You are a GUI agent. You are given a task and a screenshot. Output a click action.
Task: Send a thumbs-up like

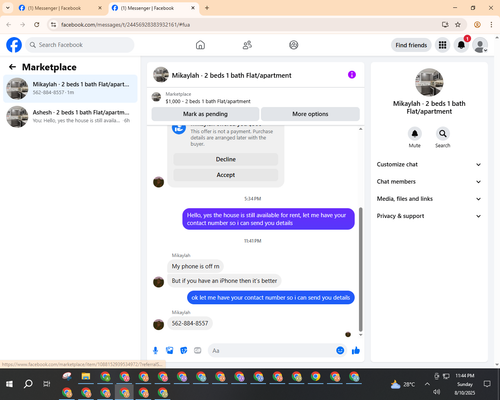point(356,350)
